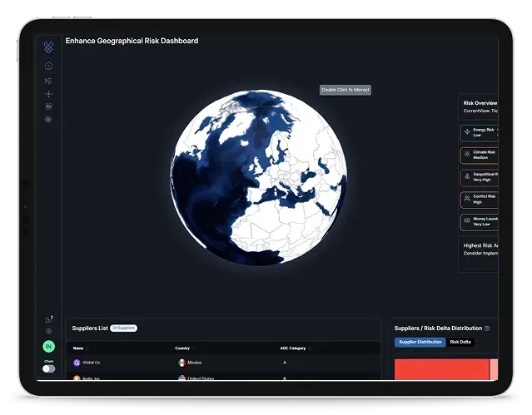This screenshot has width=532, height=415.
Task: Open the IN user avatar
Action: coord(48,346)
